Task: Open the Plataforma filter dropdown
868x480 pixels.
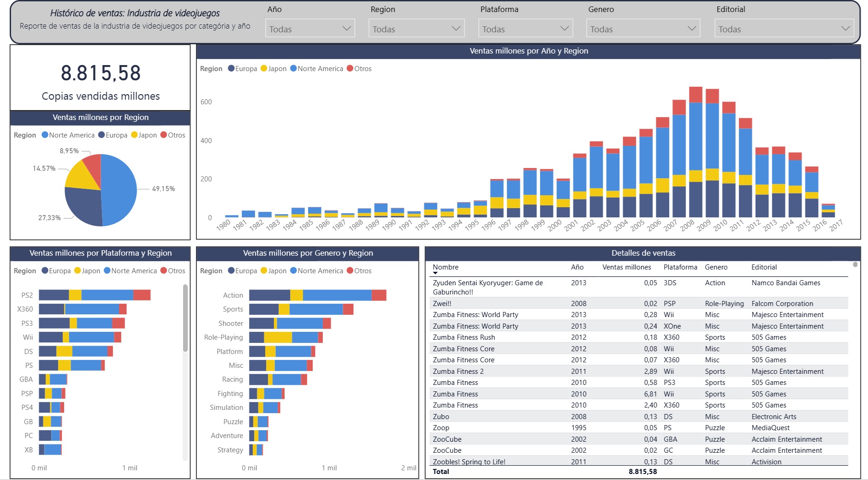Action: pyautogui.click(x=525, y=29)
